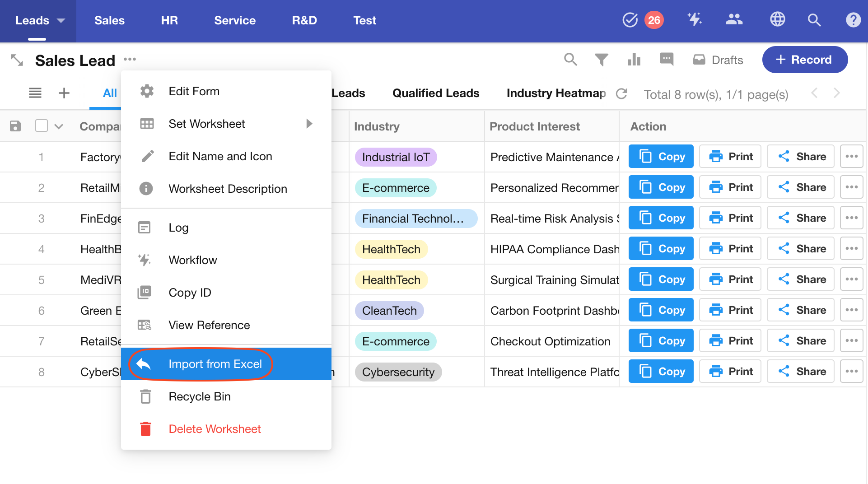Toggle the select-all rows checkbox
The height and width of the screenshot is (484, 868).
click(42, 126)
